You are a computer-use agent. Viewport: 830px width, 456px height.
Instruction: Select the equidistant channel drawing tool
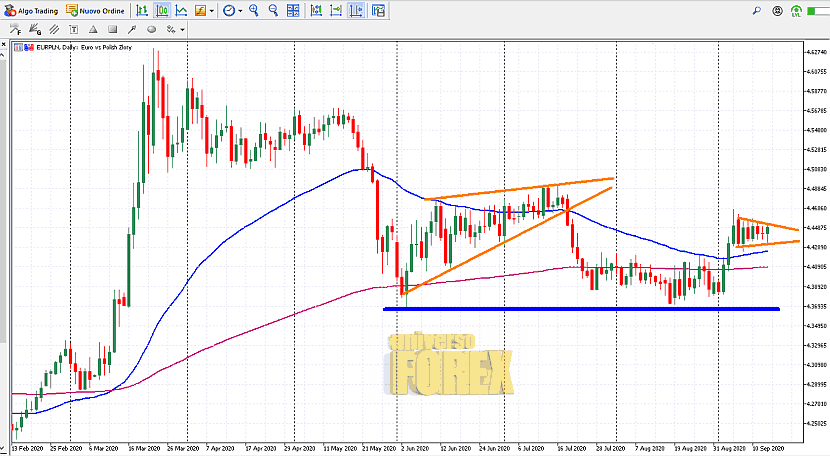click(x=54, y=30)
